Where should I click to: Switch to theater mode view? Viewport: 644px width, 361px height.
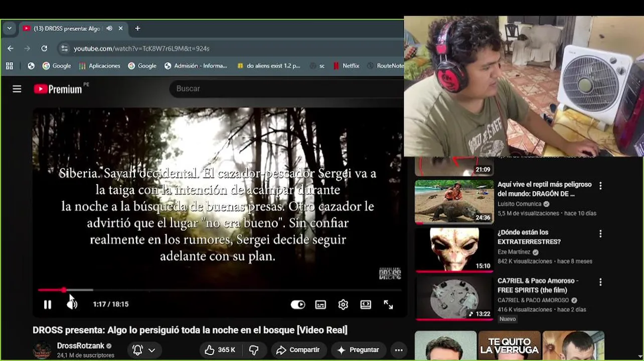coord(366,304)
